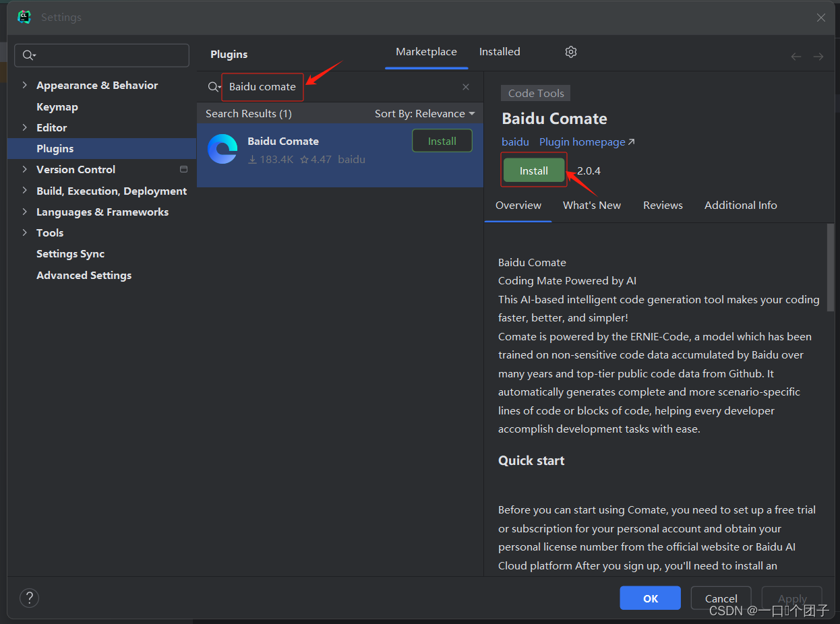Click the Baidu Comate title heading
Screen dimensions: 840x624
tap(554, 119)
